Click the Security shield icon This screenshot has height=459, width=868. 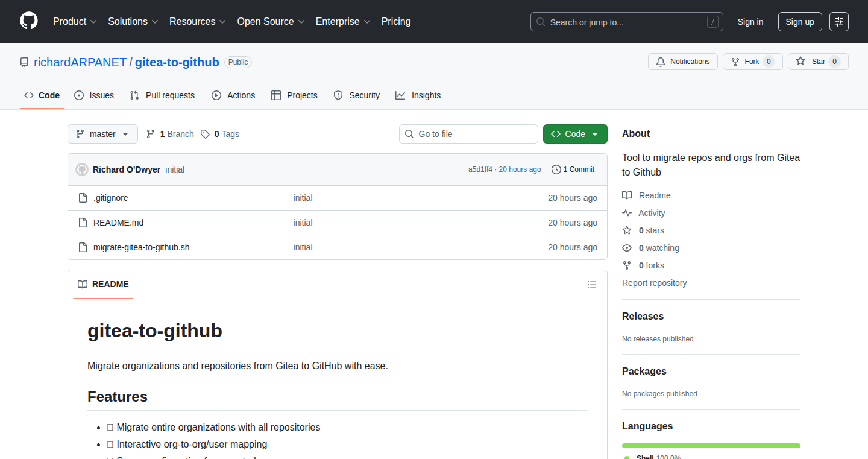click(x=338, y=95)
